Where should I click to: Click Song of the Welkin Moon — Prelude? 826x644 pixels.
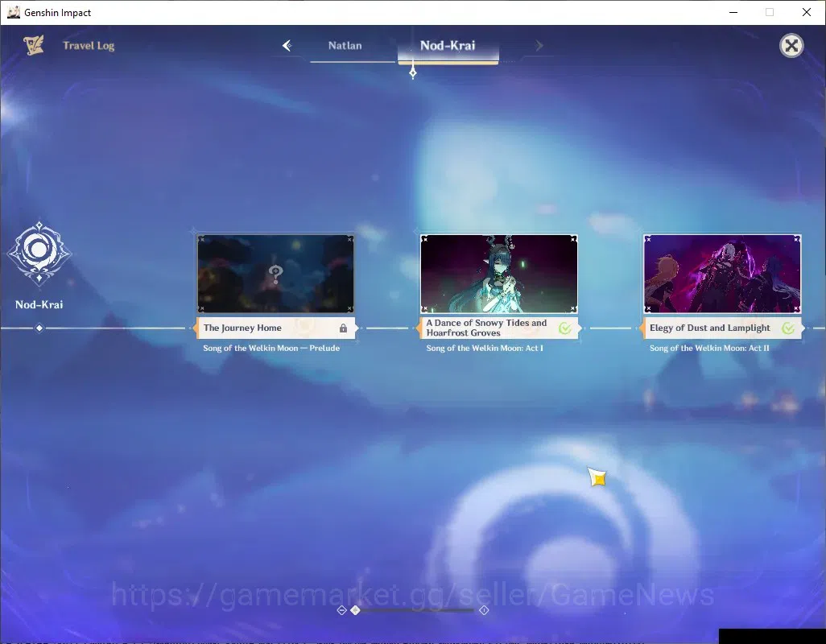[271, 348]
